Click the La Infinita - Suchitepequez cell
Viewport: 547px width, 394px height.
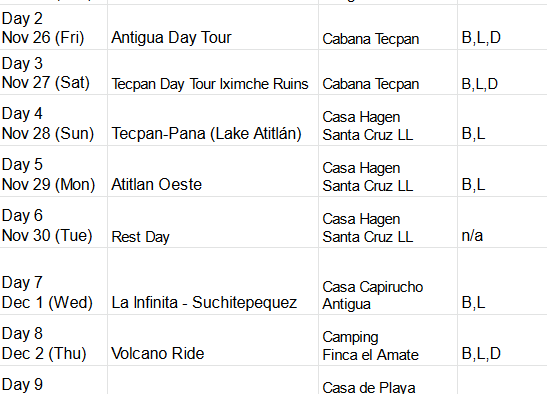tap(213, 281)
